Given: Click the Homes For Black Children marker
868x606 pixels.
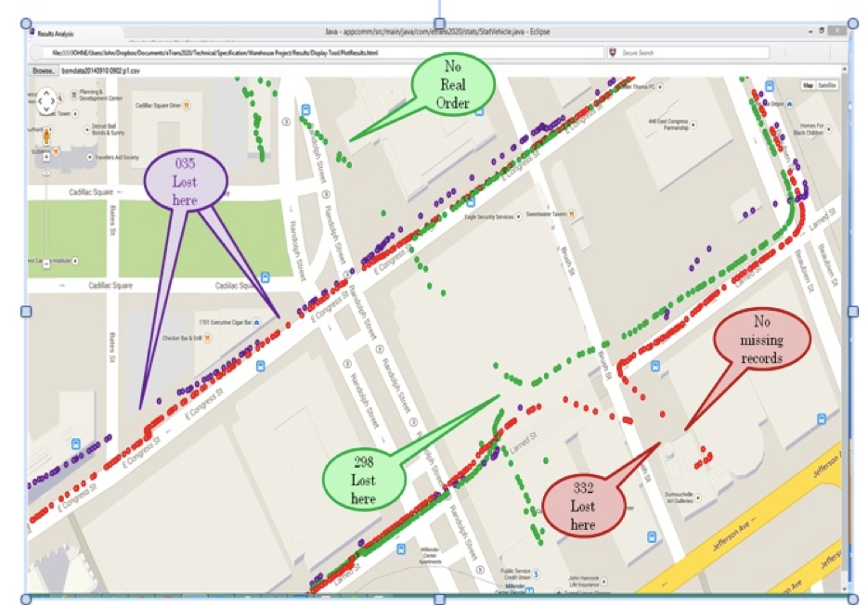Looking at the screenshot, I should (x=829, y=130).
